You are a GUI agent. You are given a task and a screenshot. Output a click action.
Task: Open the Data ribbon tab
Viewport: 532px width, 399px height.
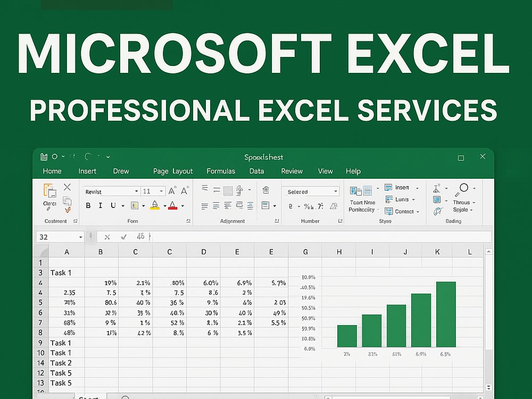click(x=256, y=171)
